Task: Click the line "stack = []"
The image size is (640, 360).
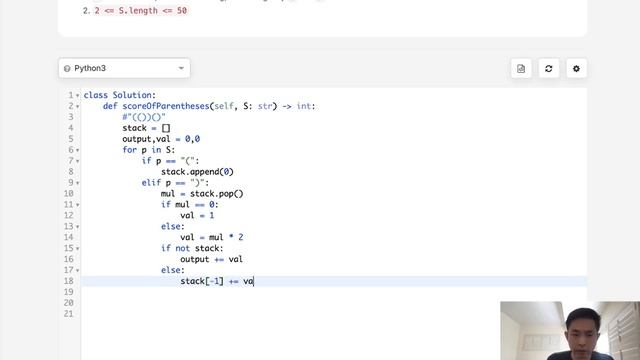Action: [146, 128]
